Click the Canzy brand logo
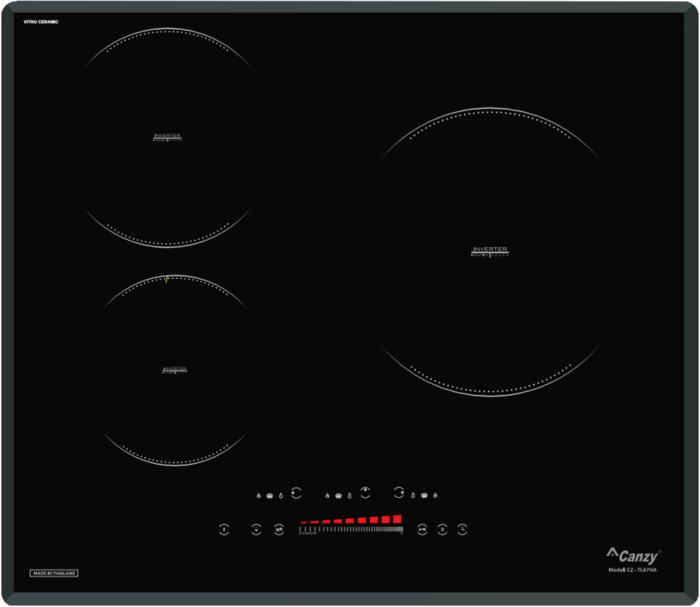Screen dimensions: 700x607 pos(633,556)
